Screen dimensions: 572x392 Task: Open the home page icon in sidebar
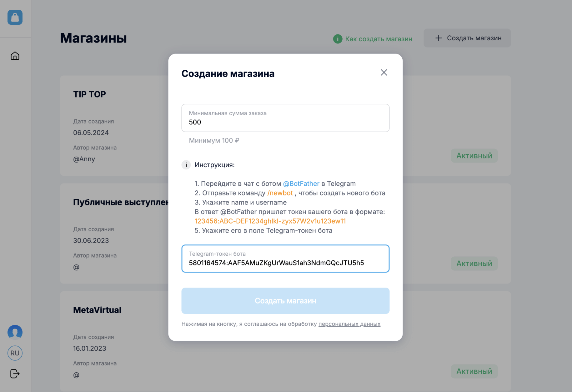15,56
